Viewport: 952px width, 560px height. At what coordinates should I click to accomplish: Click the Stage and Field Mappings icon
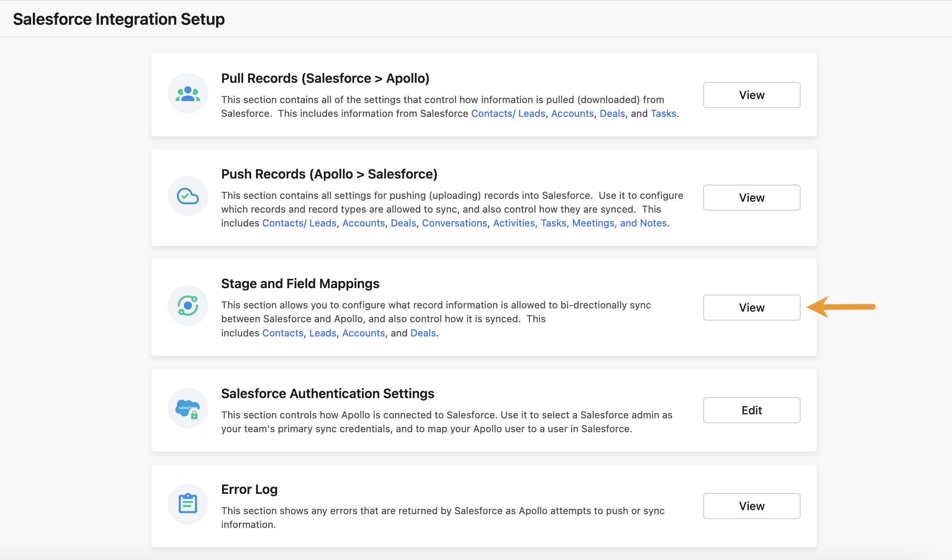187,305
